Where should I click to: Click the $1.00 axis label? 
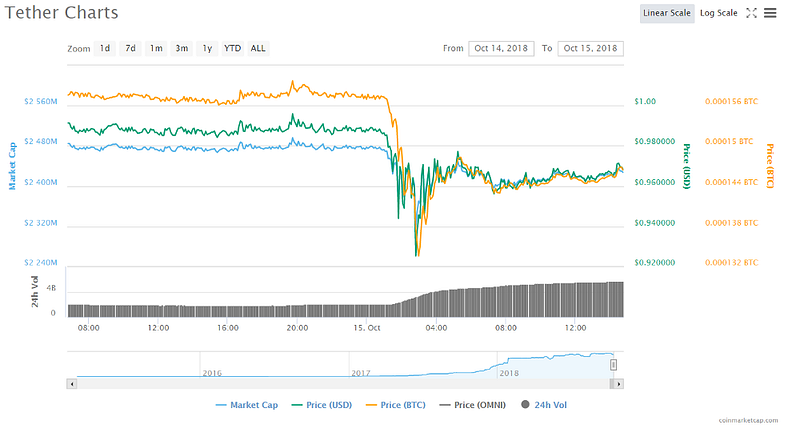click(x=645, y=102)
